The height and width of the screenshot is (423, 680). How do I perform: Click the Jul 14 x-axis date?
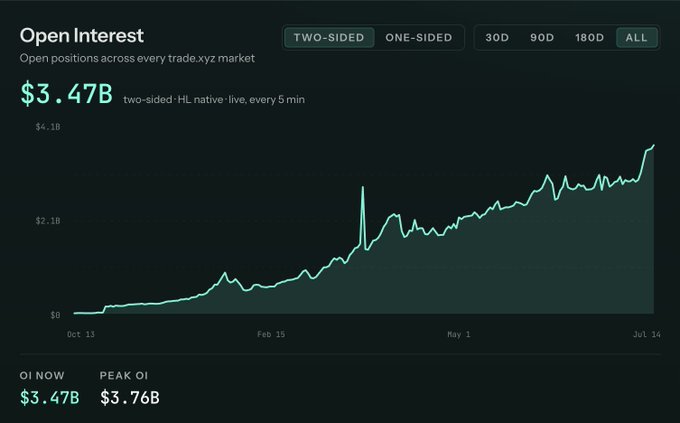pyautogui.click(x=647, y=334)
